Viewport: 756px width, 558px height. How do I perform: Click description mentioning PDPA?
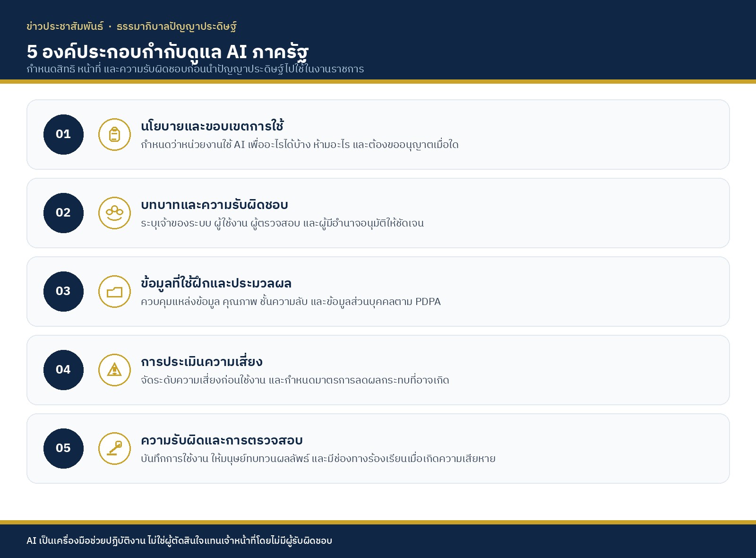[x=291, y=301]
